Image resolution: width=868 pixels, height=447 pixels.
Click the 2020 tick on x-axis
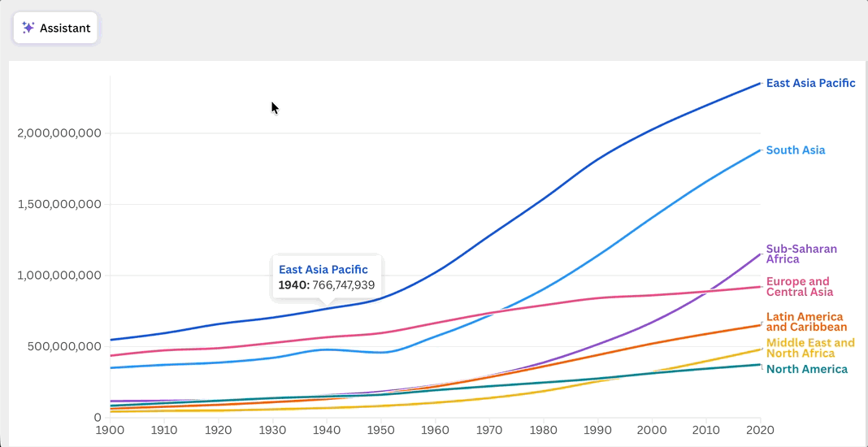tap(760, 431)
